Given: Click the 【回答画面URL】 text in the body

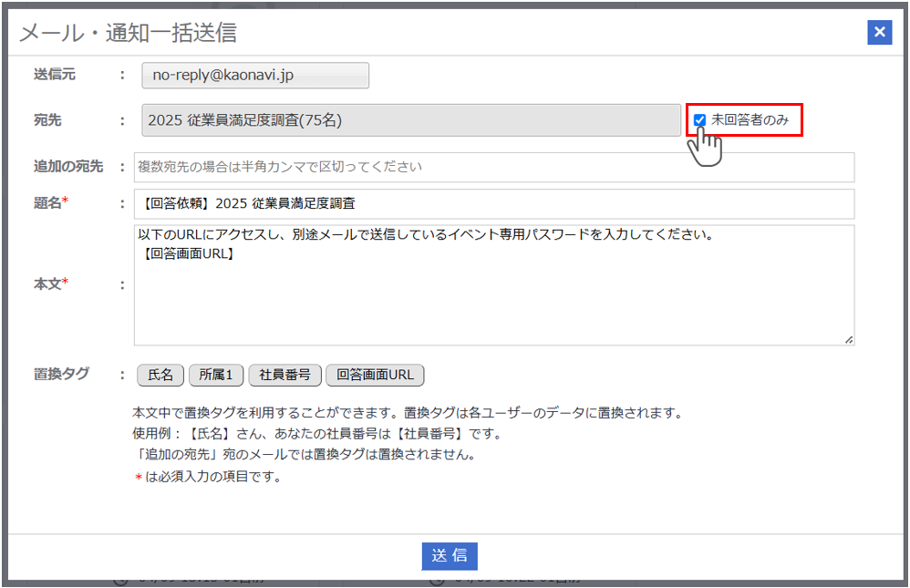Looking at the screenshot, I should 188,253.
